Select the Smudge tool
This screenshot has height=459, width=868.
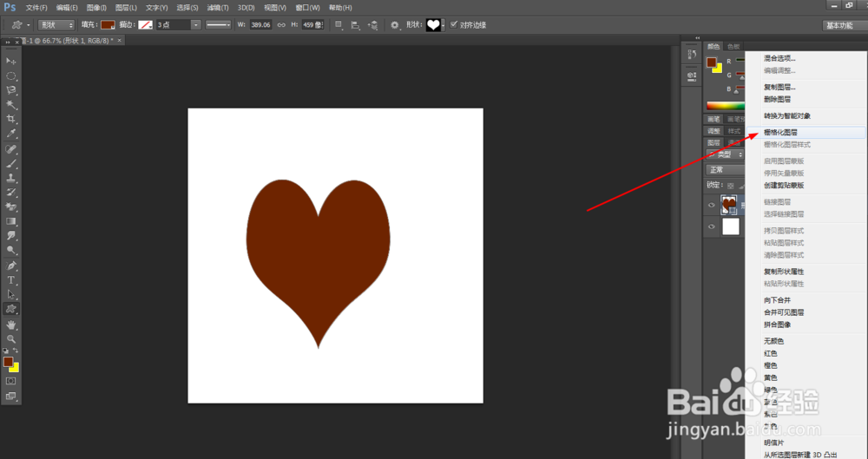(x=11, y=236)
